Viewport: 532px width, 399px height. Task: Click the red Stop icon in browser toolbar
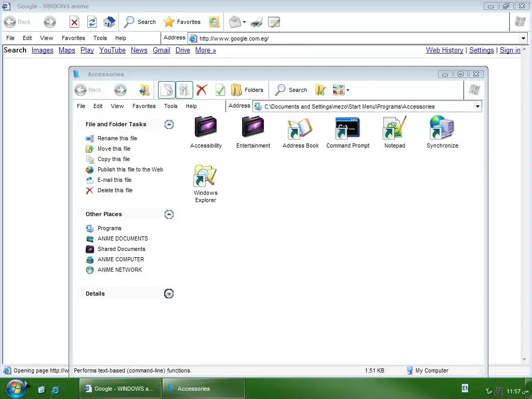coord(74,22)
